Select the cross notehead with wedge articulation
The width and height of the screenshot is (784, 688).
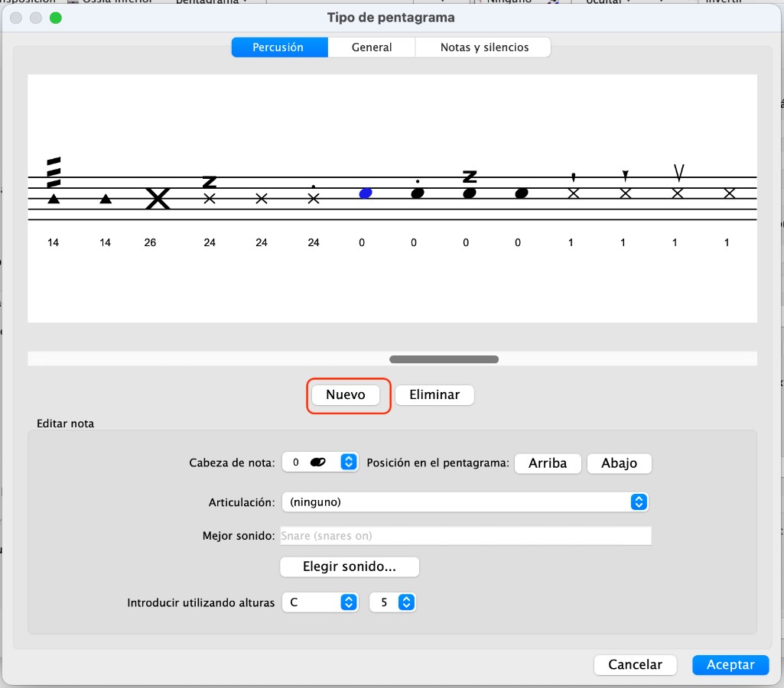[x=626, y=193]
